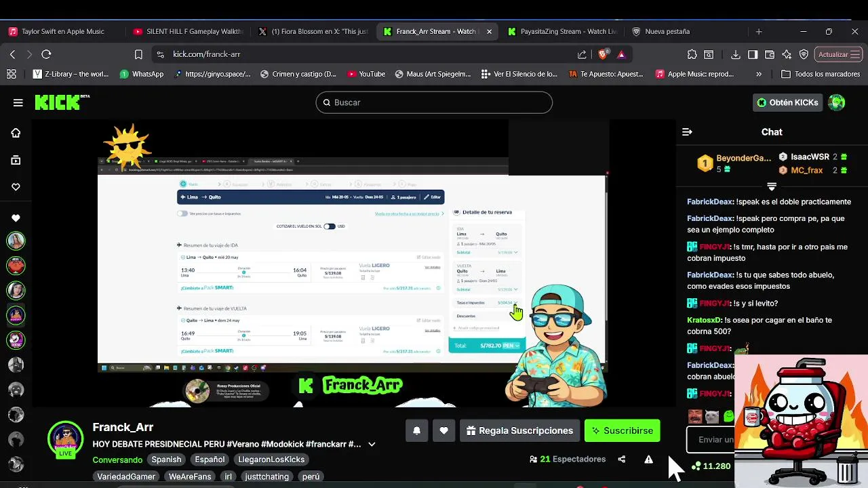Close the Franck_Arr Stream tab
This screenshot has width=868, height=488.
coord(489,31)
